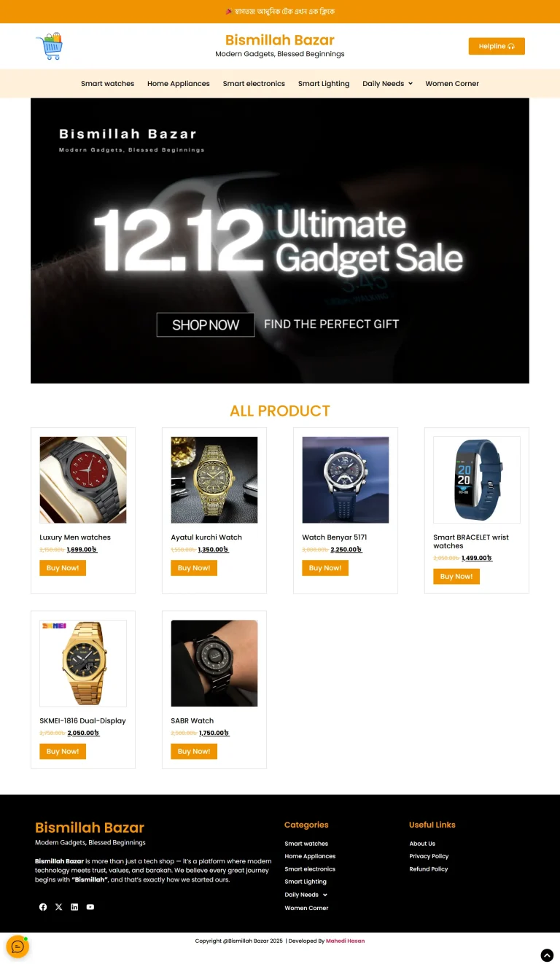
Task: Open the X (Twitter) icon in footer
Action: coord(59,907)
